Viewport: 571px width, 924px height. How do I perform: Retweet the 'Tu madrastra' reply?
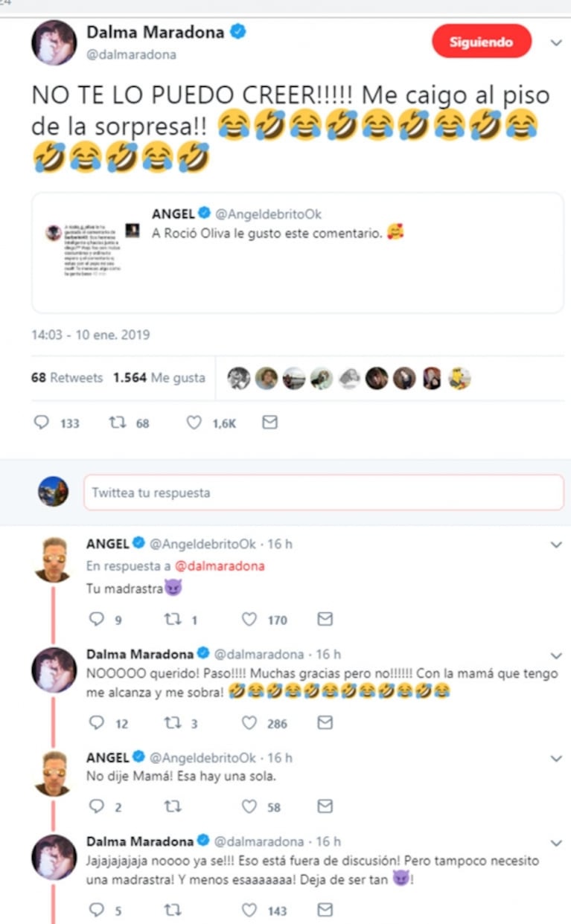point(172,619)
